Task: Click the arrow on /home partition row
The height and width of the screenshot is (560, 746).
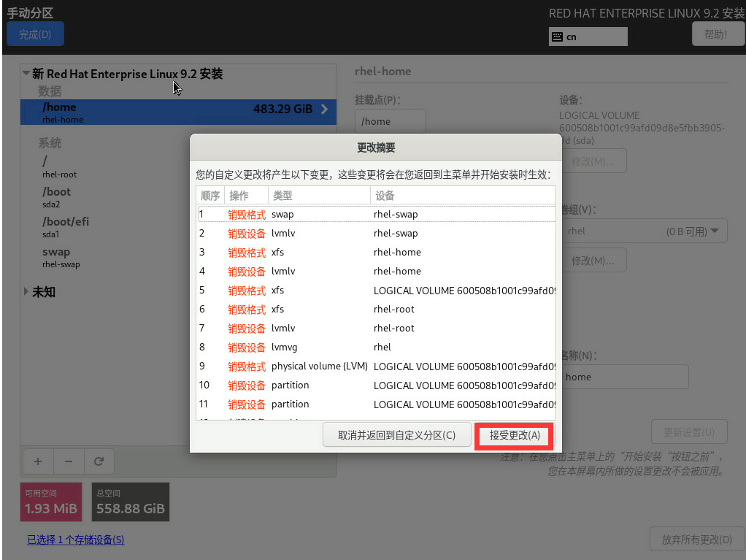Action: (324, 110)
